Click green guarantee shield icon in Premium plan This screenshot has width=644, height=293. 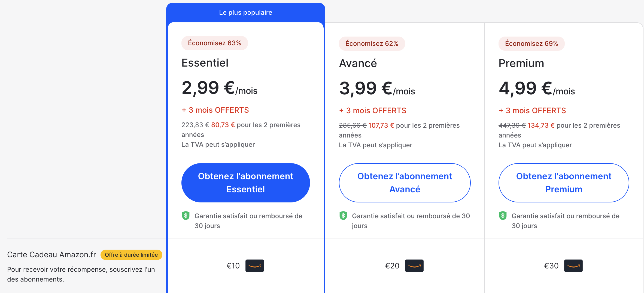[x=503, y=216]
